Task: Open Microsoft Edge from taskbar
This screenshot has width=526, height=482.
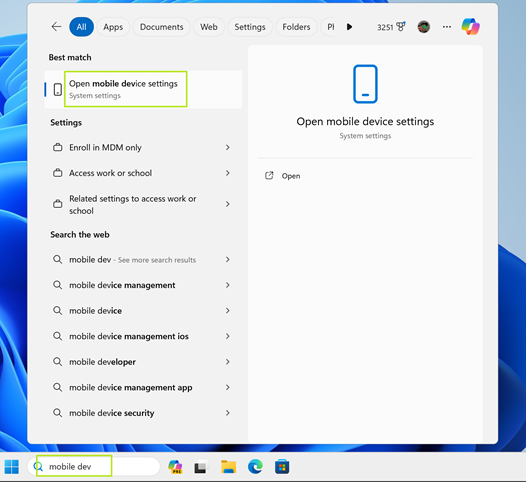Action: pos(255,467)
